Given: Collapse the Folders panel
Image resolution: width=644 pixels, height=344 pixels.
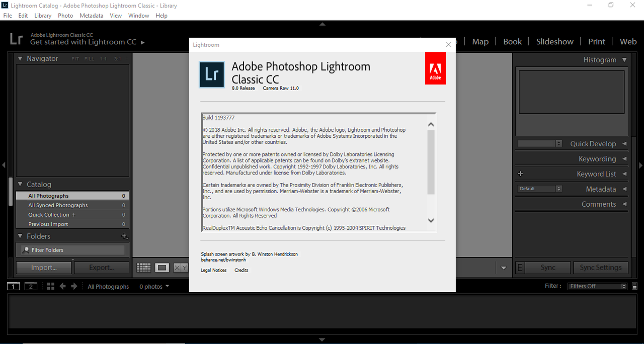Looking at the screenshot, I should click(20, 236).
